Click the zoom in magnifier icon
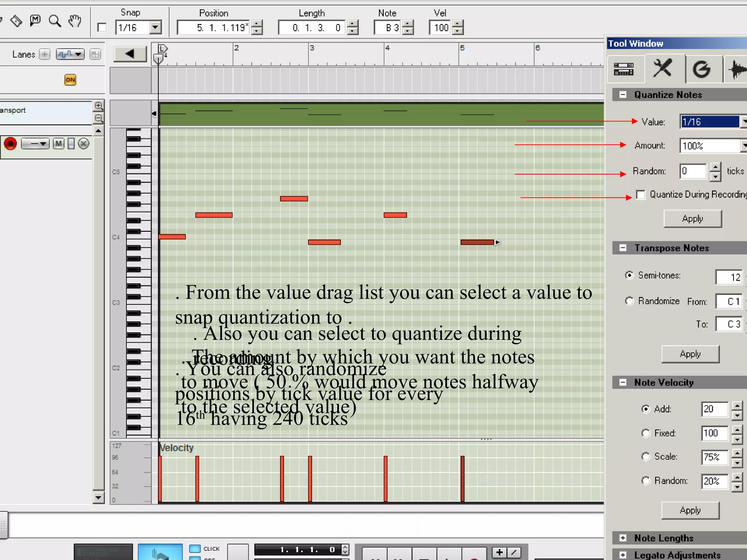The image size is (747, 560). coord(98,106)
